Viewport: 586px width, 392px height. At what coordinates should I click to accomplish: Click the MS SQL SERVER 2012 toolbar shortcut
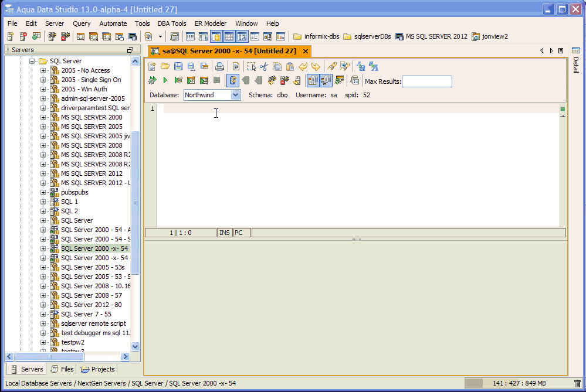(x=431, y=36)
